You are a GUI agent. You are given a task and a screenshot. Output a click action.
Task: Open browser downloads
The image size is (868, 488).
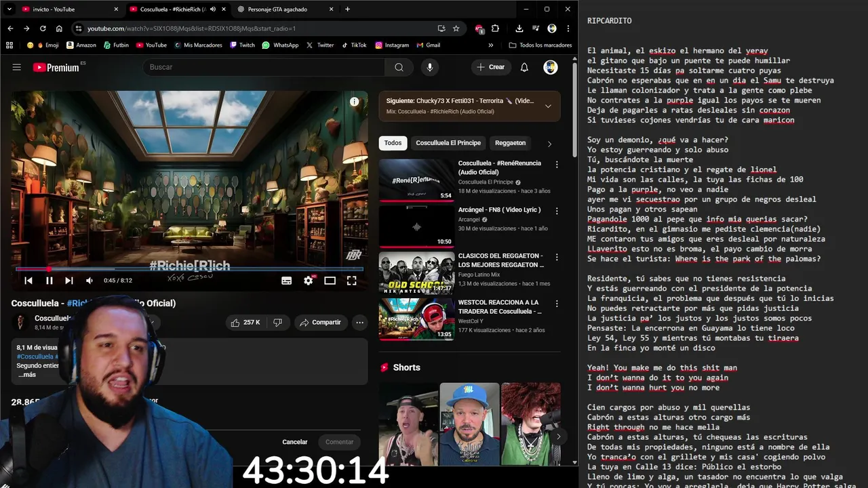coord(519,28)
